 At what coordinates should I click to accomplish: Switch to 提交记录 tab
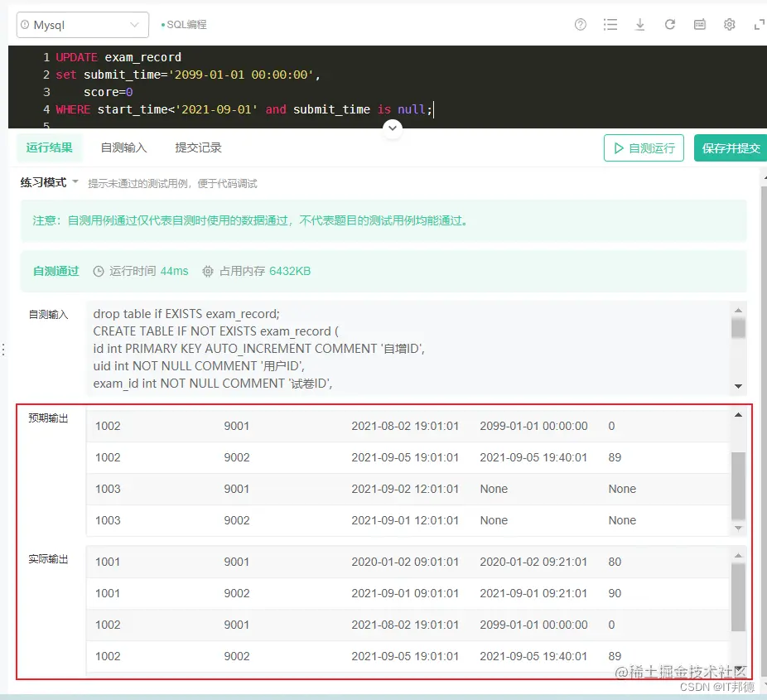pos(198,147)
